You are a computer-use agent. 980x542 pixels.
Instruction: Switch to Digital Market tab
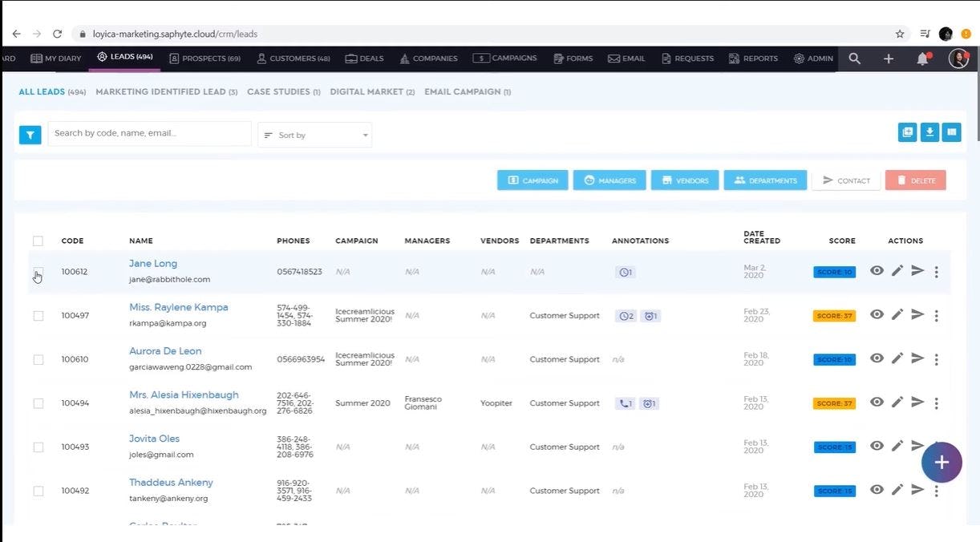point(372,92)
